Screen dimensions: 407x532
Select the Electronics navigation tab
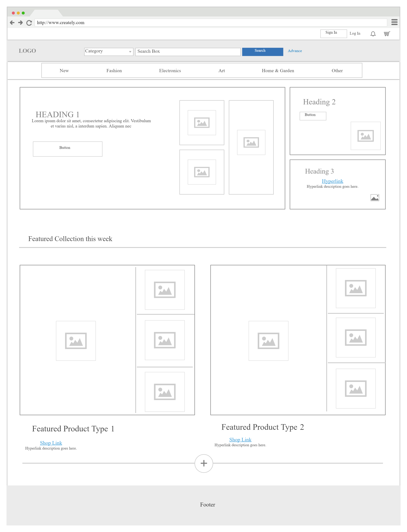(170, 70)
